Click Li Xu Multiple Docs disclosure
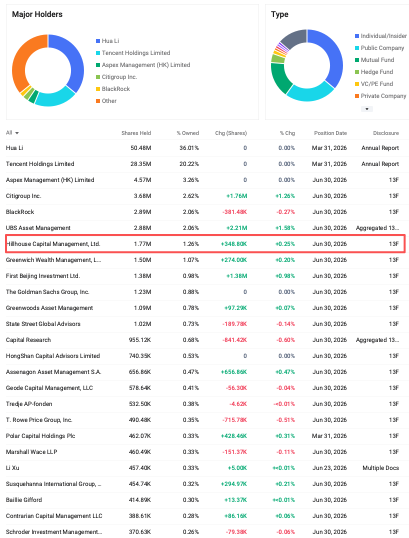The height and width of the screenshot is (538, 409). (381, 468)
